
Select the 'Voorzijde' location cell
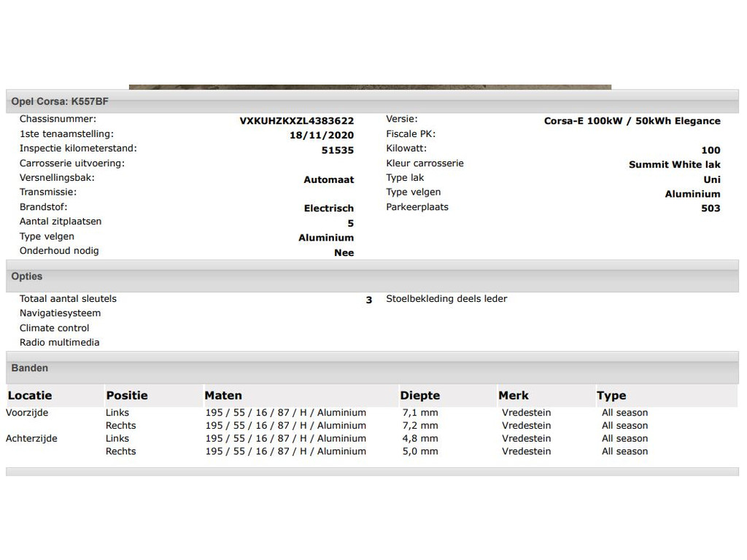point(27,413)
